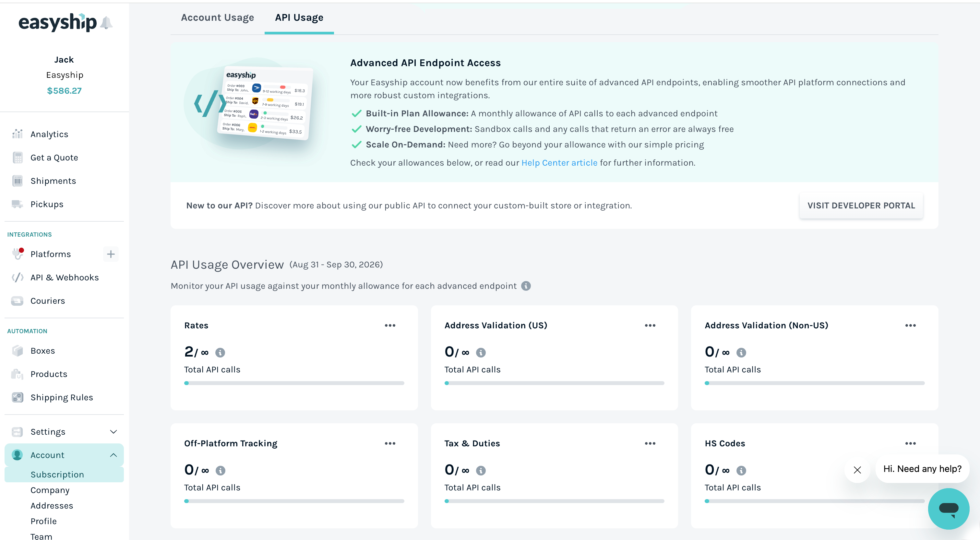Open Team under Account
Image resolution: width=980 pixels, height=540 pixels.
point(41,536)
